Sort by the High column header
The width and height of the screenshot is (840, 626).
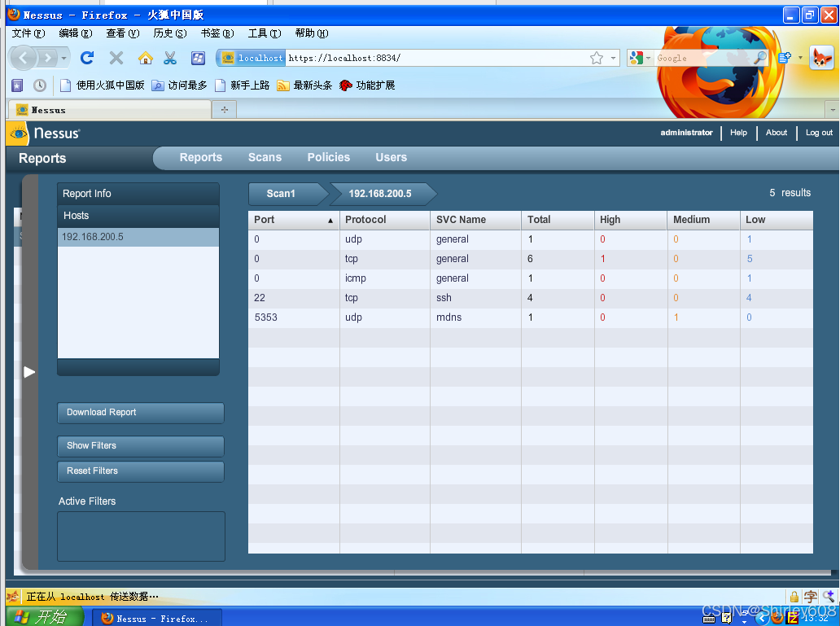coord(631,220)
